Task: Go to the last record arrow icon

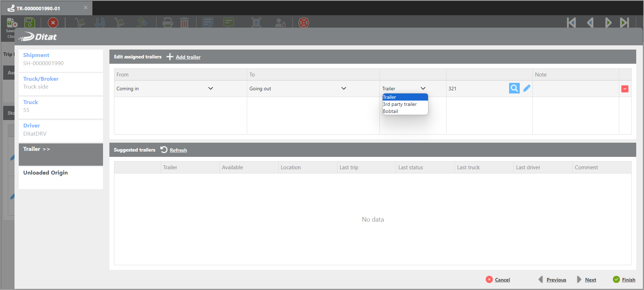Action: click(625, 23)
